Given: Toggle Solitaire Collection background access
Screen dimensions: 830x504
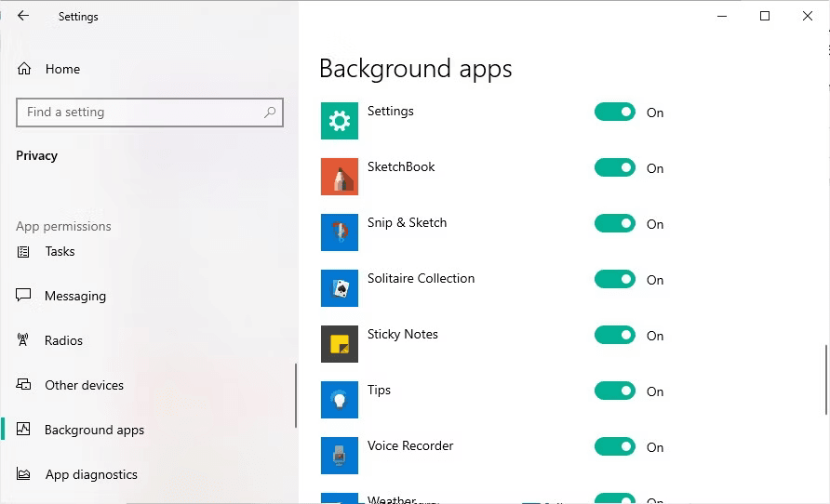Looking at the screenshot, I should pos(614,279).
